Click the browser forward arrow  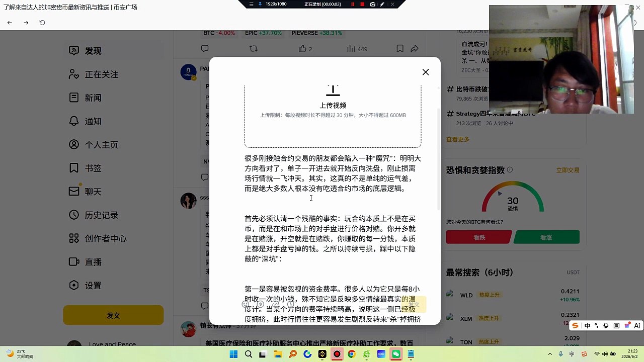26,23
